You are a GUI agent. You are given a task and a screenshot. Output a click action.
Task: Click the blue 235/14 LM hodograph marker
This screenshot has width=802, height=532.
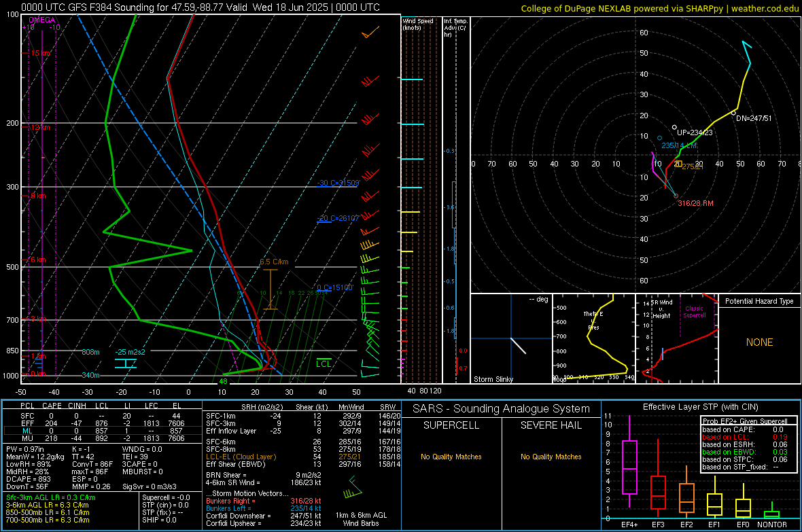pyautogui.click(x=660, y=138)
